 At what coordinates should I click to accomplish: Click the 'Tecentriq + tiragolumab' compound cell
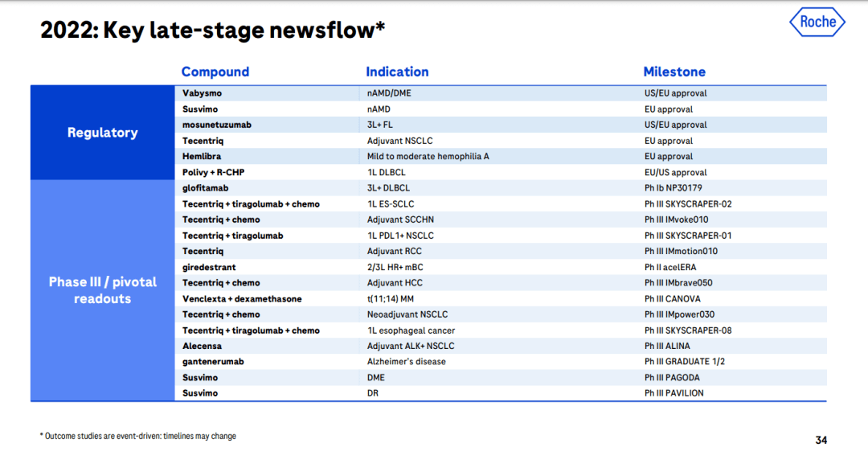233,236
